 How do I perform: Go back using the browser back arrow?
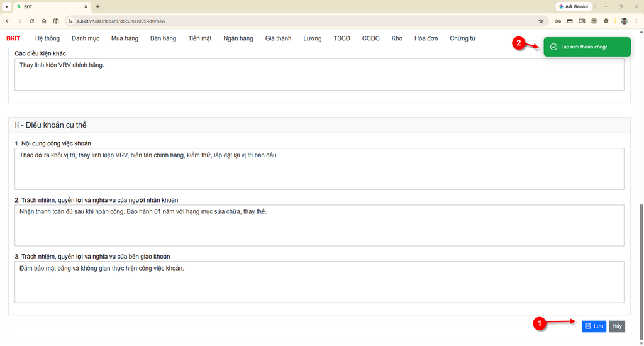click(8, 21)
